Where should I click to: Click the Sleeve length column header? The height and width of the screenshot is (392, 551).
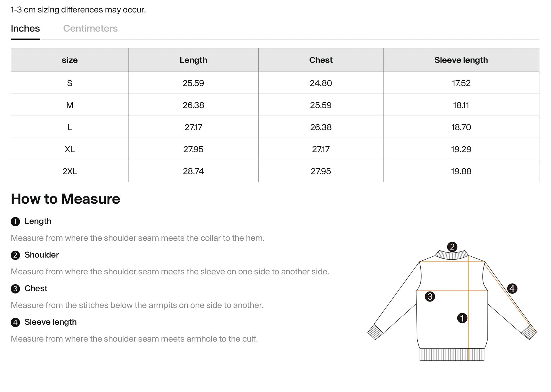461,60
